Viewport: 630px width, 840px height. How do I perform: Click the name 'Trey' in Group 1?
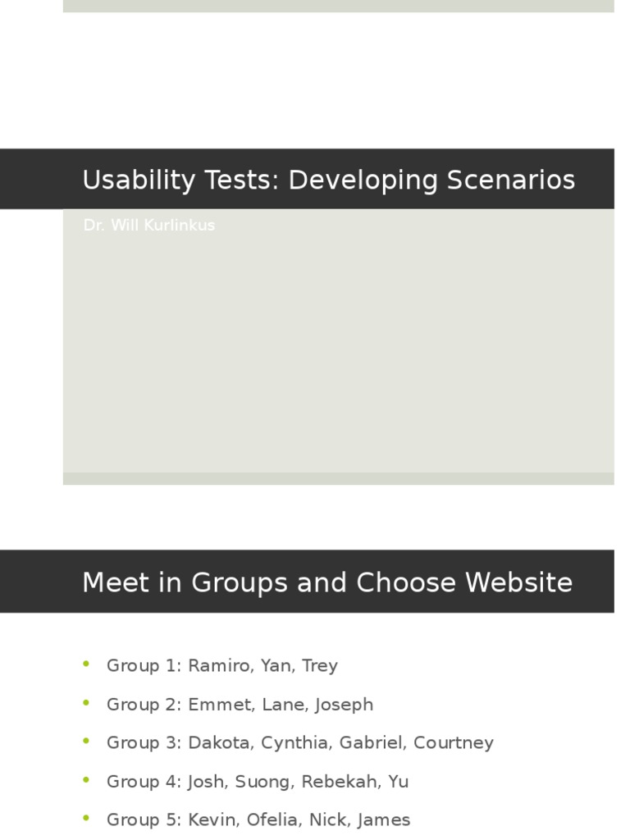tap(320, 665)
